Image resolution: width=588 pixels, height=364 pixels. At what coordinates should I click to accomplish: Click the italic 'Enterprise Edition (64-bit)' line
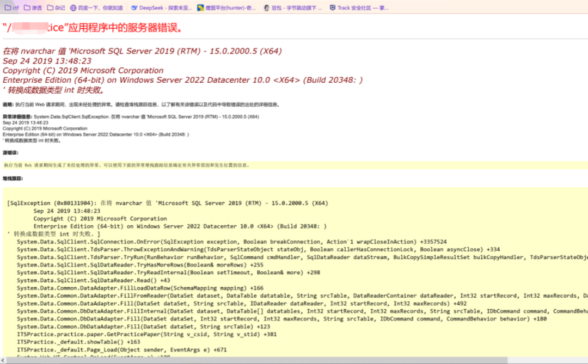(x=182, y=80)
